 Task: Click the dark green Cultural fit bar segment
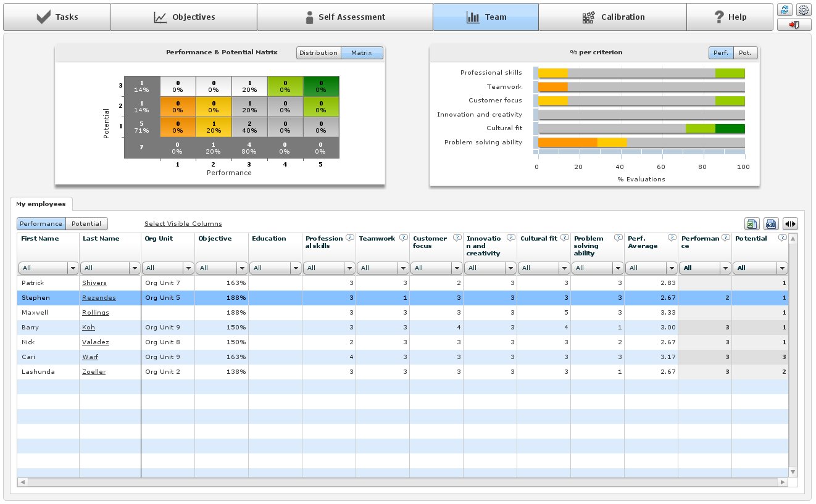point(730,128)
